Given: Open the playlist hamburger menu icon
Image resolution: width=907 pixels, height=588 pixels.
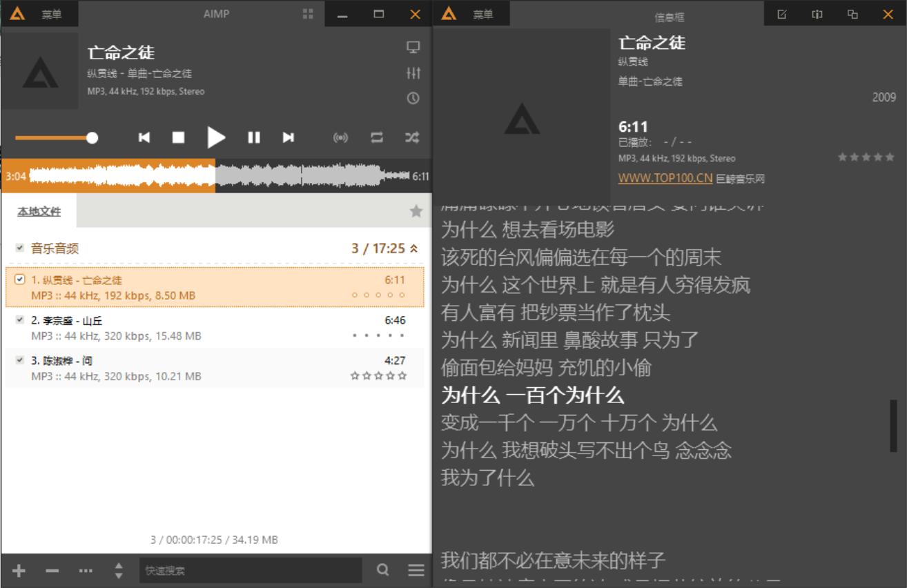Looking at the screenshot, I should (x=416, y=571).
